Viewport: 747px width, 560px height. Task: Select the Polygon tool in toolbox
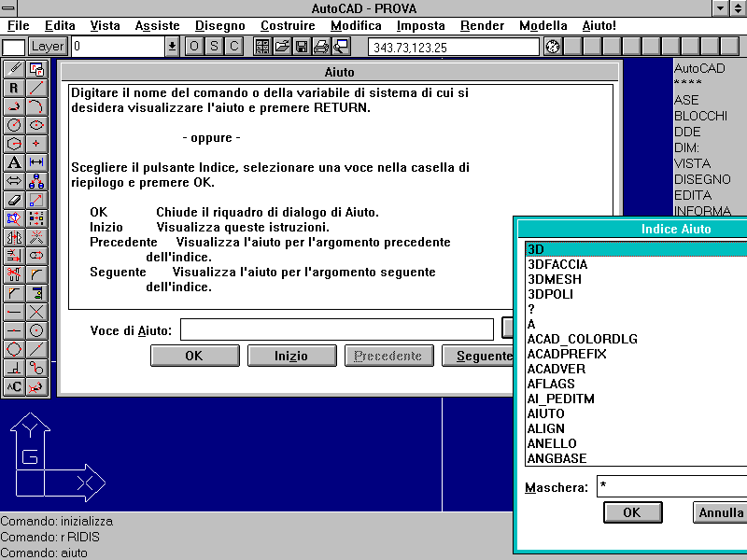click(14, 144)
